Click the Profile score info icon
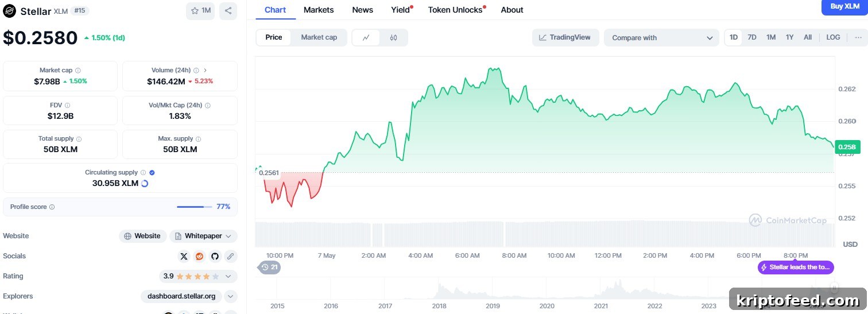 pos(52,207)
